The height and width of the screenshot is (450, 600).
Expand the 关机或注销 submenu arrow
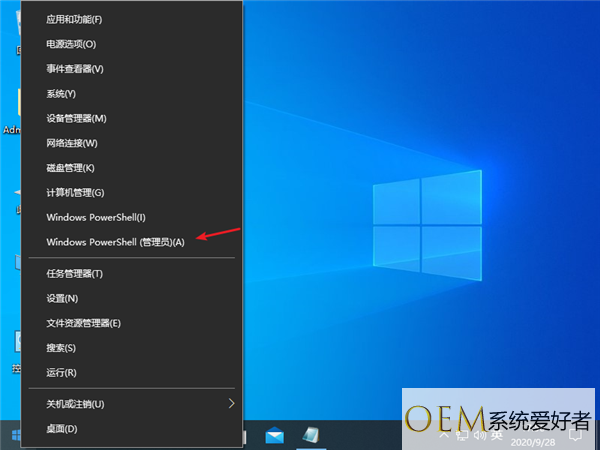tap(232, 403)
